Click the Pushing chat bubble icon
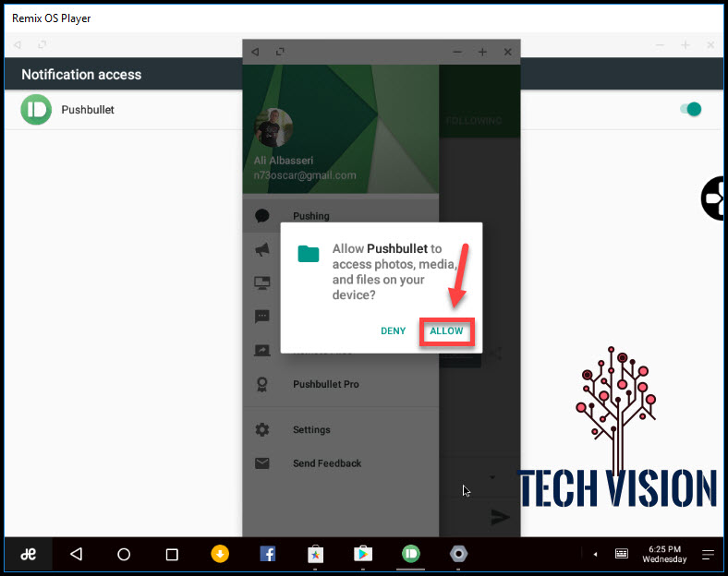This screenshot has height=576, width=728. click(261, 216)
